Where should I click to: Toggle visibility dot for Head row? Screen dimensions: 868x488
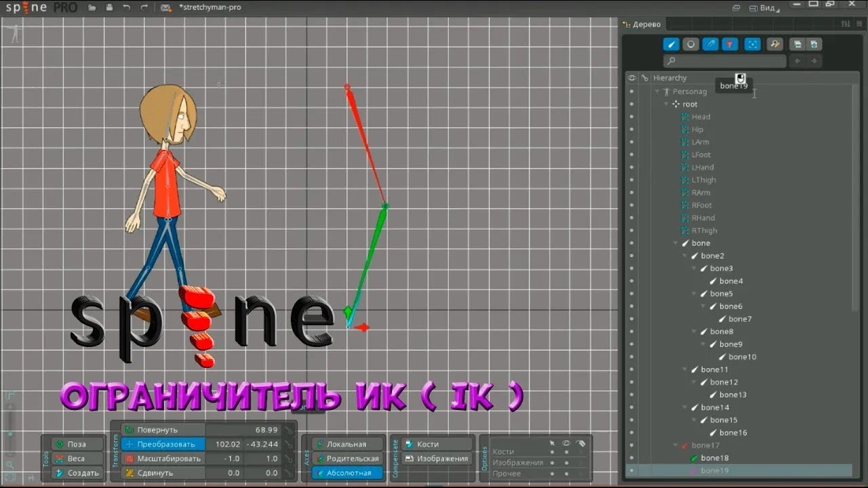tap(632, 117)
